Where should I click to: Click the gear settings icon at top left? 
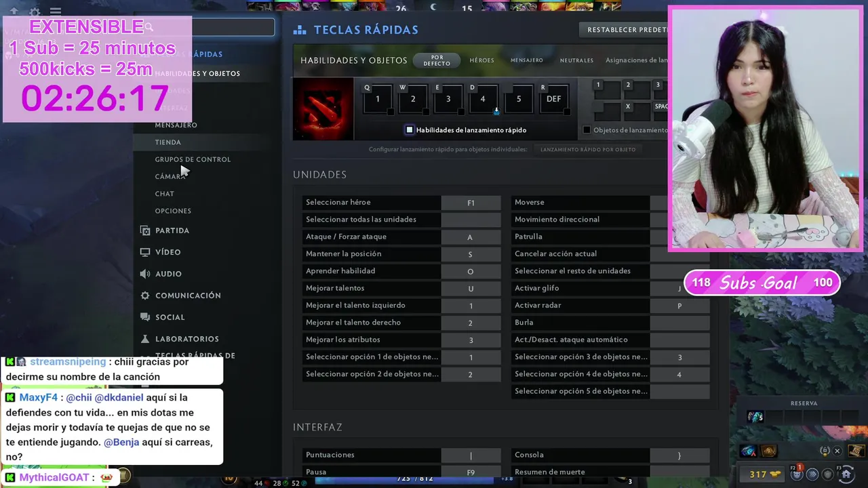coord(35,12)
